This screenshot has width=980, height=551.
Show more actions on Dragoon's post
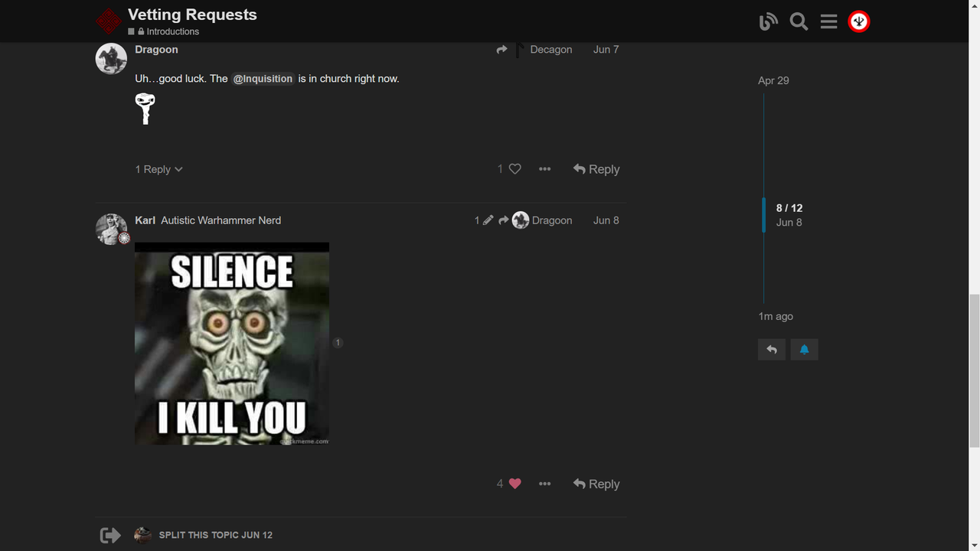click(x=544, y=169)
